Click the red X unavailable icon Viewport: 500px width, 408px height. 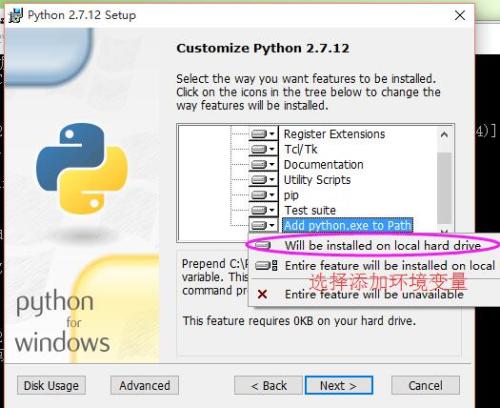point(262,294)
